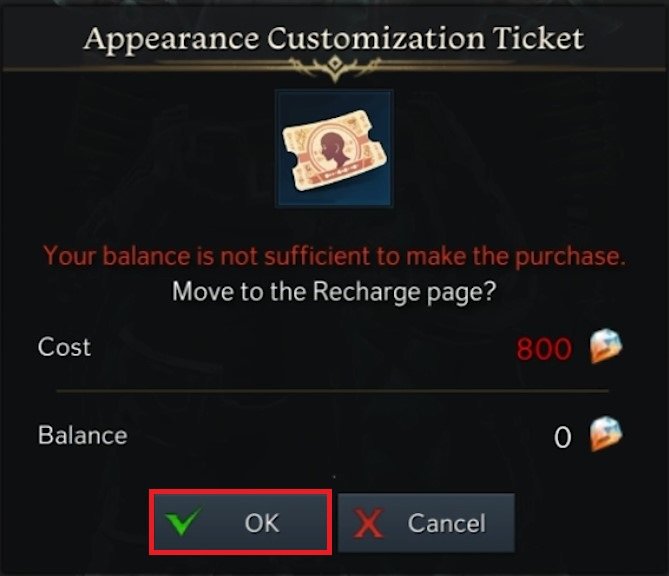Click the "Cancel" text label

click(x=446, y=523)
